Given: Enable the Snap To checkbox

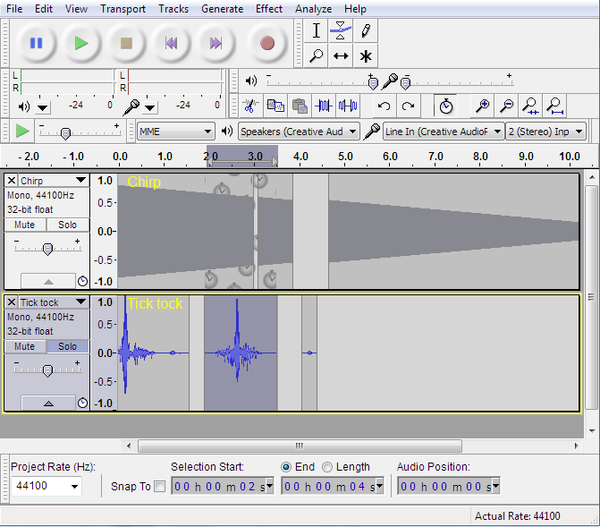Looking at the screenshot, I should coord(161,486).
